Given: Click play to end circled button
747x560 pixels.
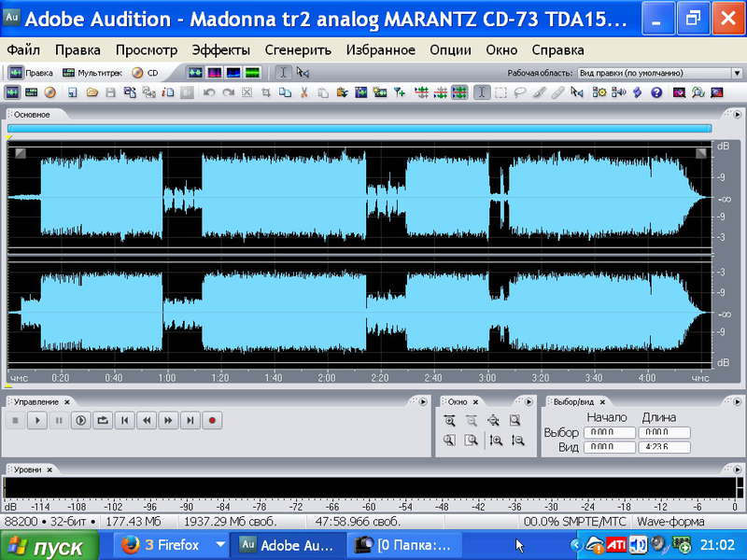Looking at the screenshot, I should [81, 421].
